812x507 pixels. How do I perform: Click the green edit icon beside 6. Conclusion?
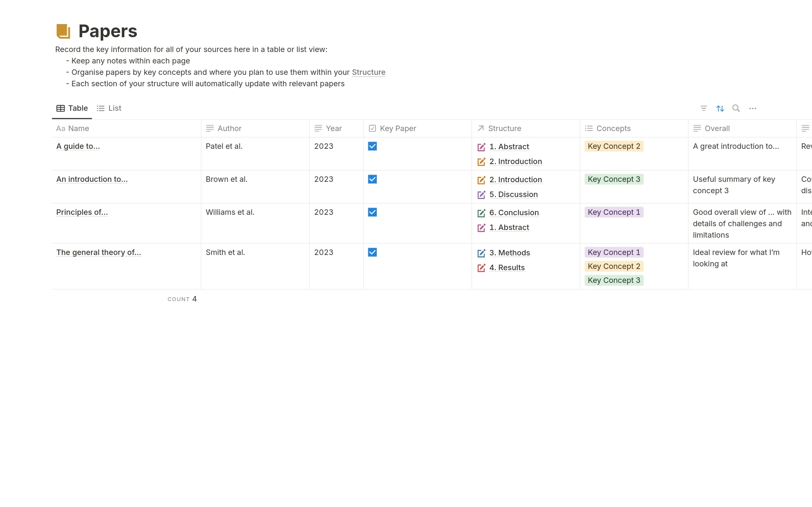[x=481, y=213]
